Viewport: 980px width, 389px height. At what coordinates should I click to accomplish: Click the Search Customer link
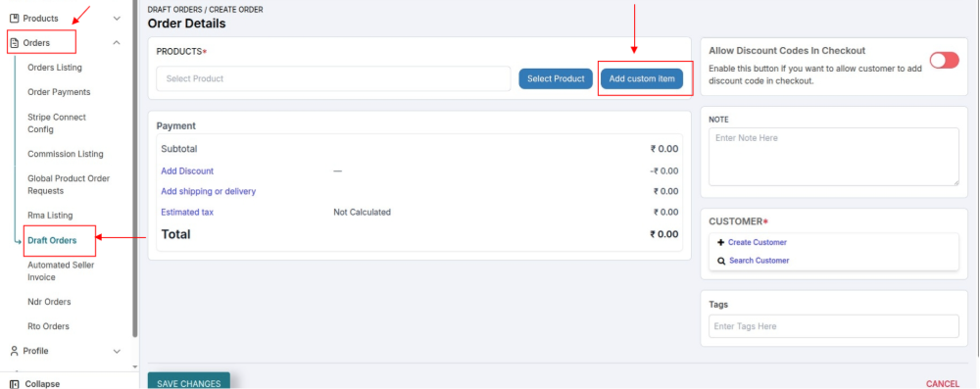coord(759,261)
